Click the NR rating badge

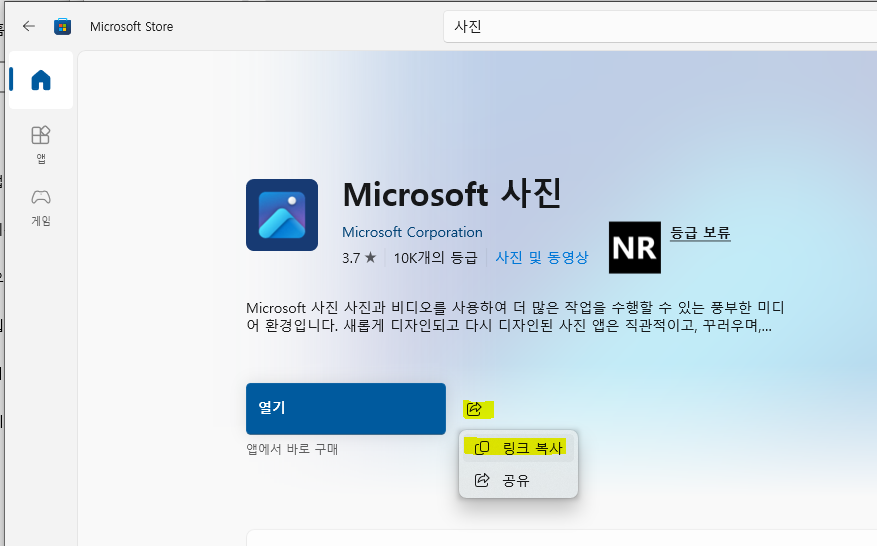coord(635,247)
